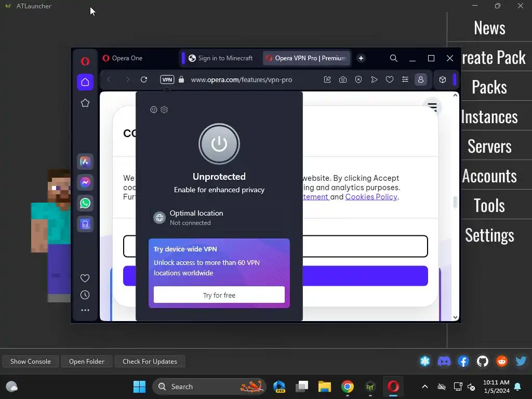Expand Optimal location selector
Screen dimensions: 532x399
click(x=219, y=218)
